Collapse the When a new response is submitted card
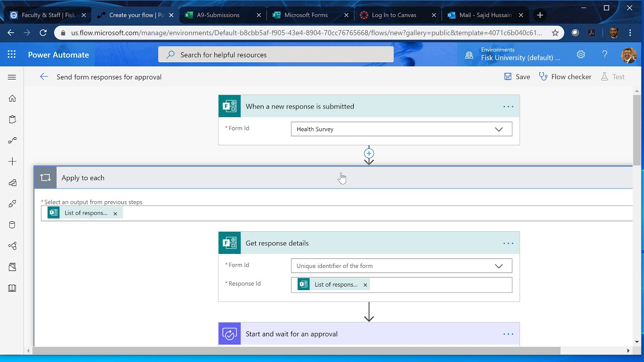 click(369, 106)
